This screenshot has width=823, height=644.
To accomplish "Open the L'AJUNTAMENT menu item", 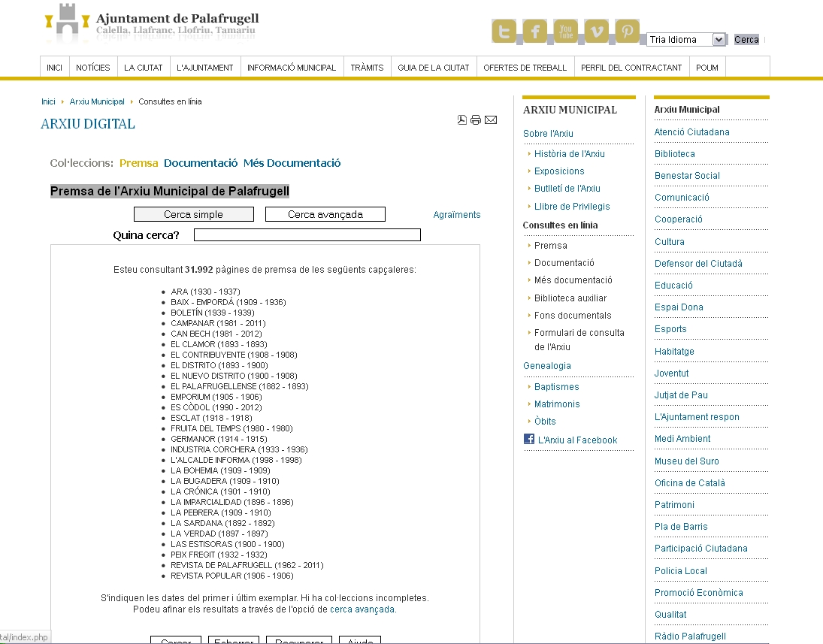I will click(x=204, y=68).
